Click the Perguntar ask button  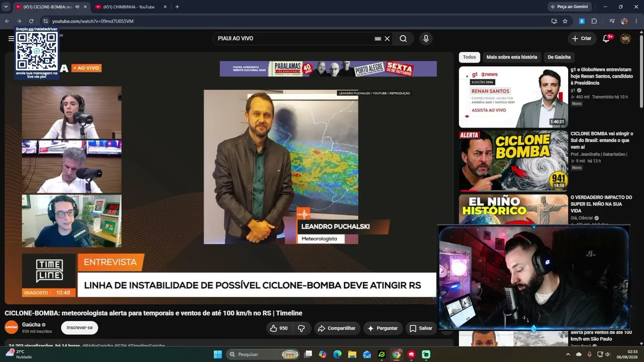click(x=383, y=328)
